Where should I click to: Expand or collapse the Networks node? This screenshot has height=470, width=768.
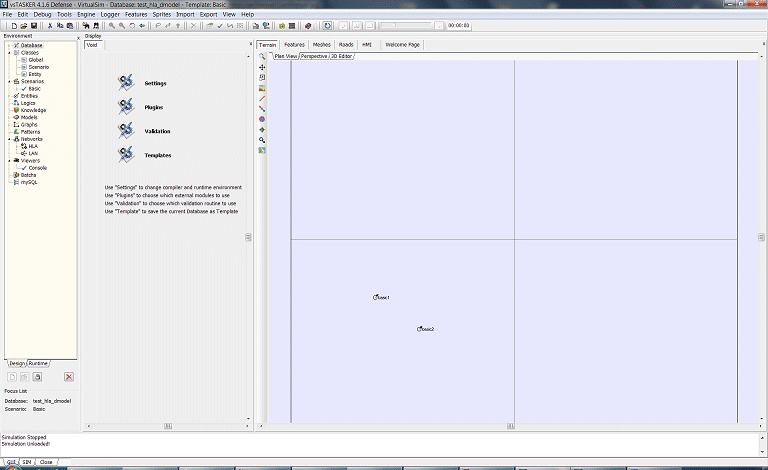point(9,139)
